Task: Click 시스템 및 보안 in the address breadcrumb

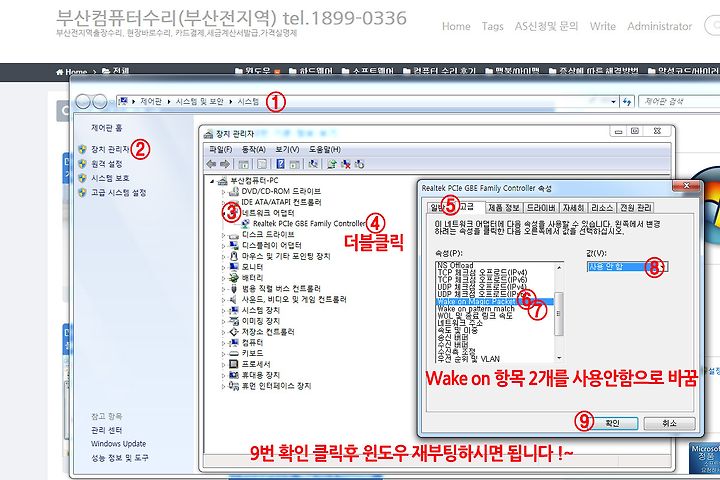Action: [x=199, y=102]
